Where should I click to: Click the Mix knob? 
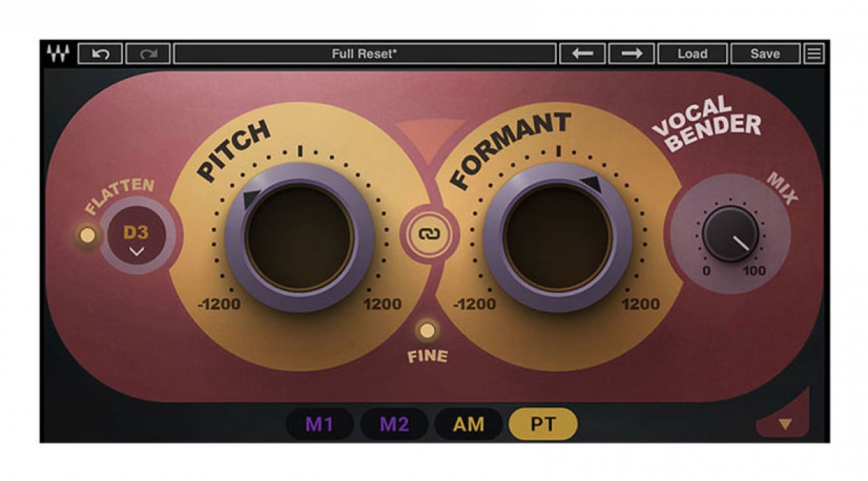pos(731,234)
